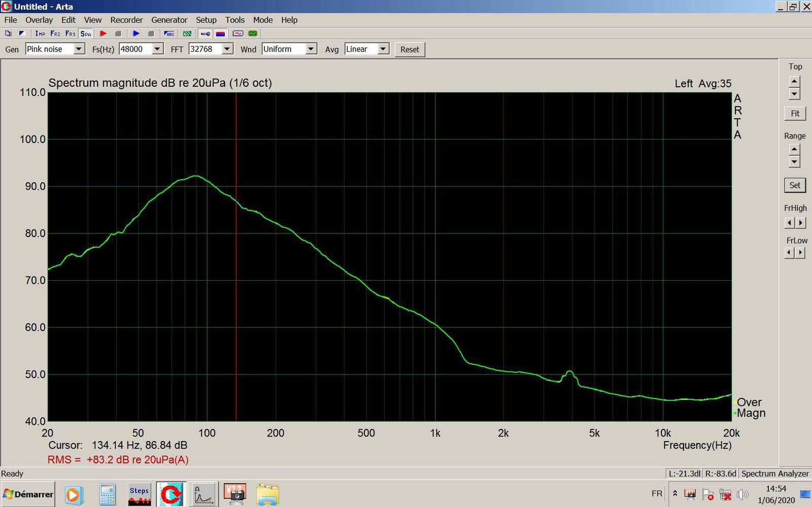This screenshot has width=812, height=507.
Task: Open the Setup menu
Action: coord(206,20)
